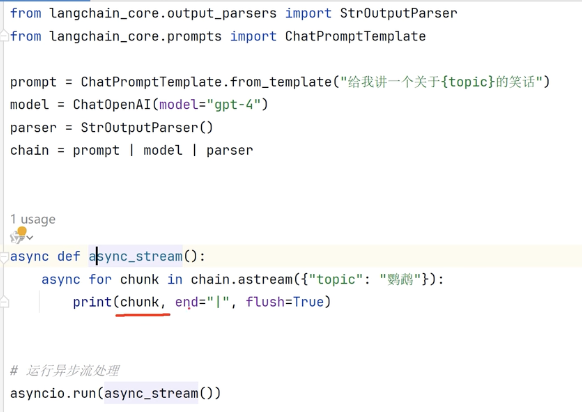Place cursor on async_stream function name

[135, 256]
